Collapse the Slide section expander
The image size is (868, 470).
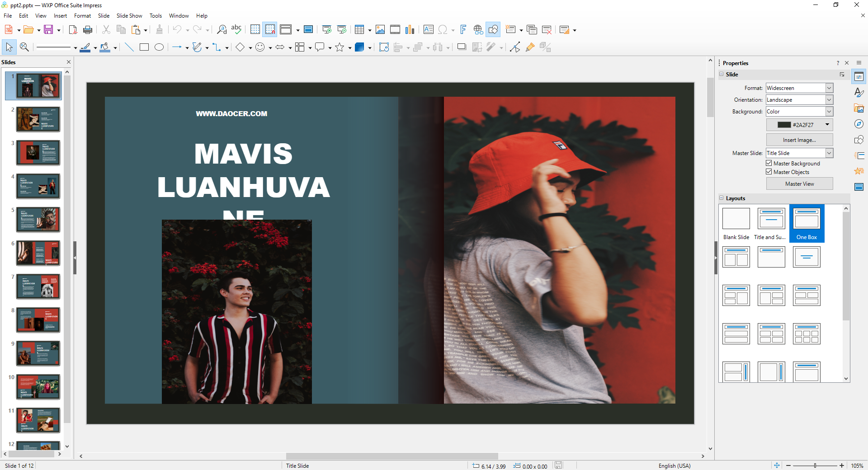click(722, 74)
